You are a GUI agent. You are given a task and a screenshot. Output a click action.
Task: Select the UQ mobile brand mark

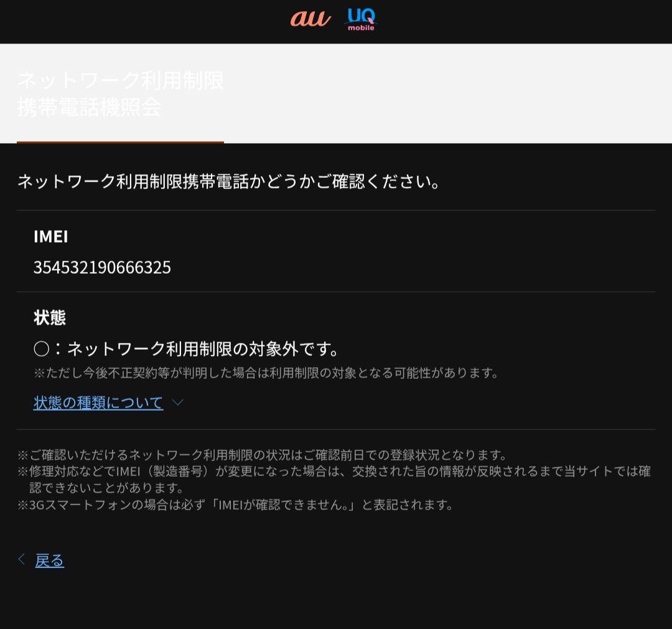pos(361,21)
